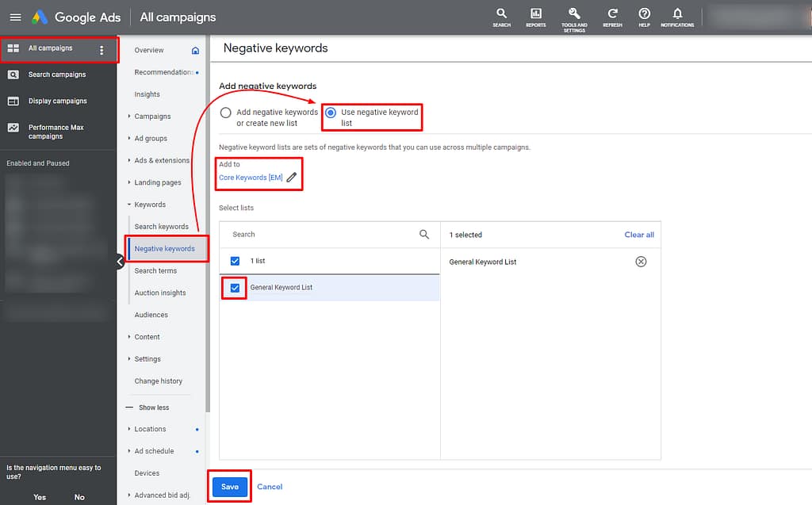Open the Reports icon
The image size is (812, 505).
[x=535, y=16]
